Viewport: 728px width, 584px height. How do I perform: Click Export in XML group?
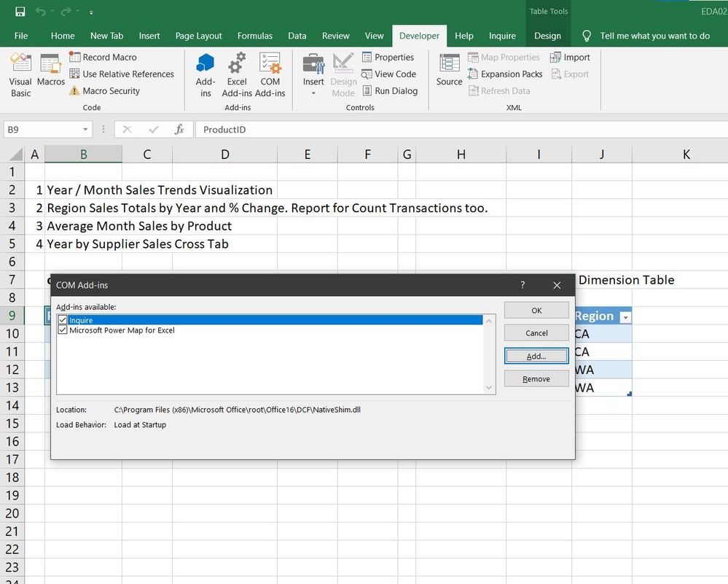click(x=570, y=74)
